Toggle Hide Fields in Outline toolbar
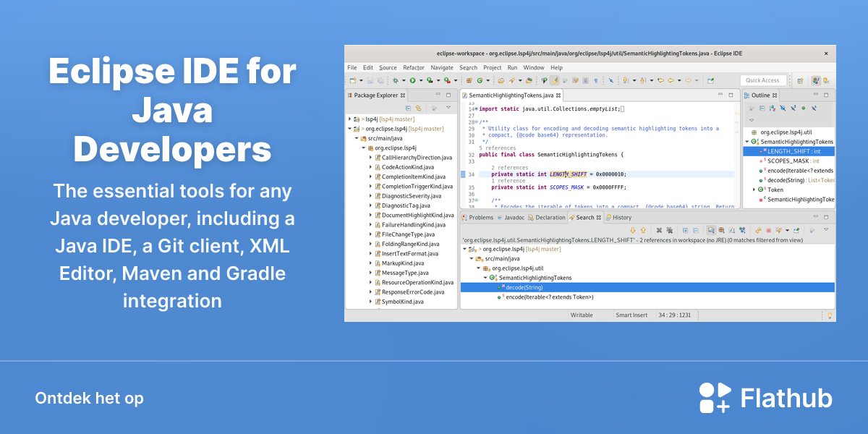 [x=783, y=109]
